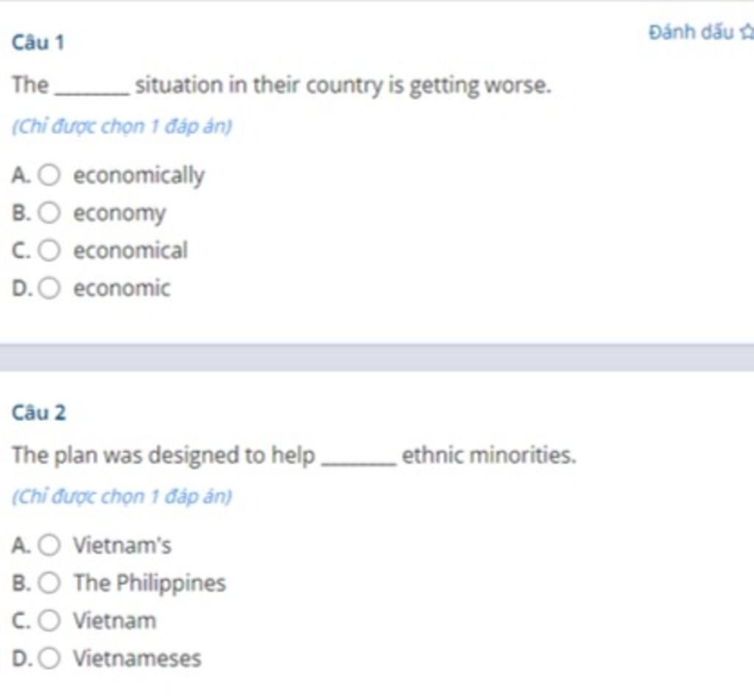754x700 pixels.
Task: Select the Vietnam's radio button
Action: click(49, 545)
